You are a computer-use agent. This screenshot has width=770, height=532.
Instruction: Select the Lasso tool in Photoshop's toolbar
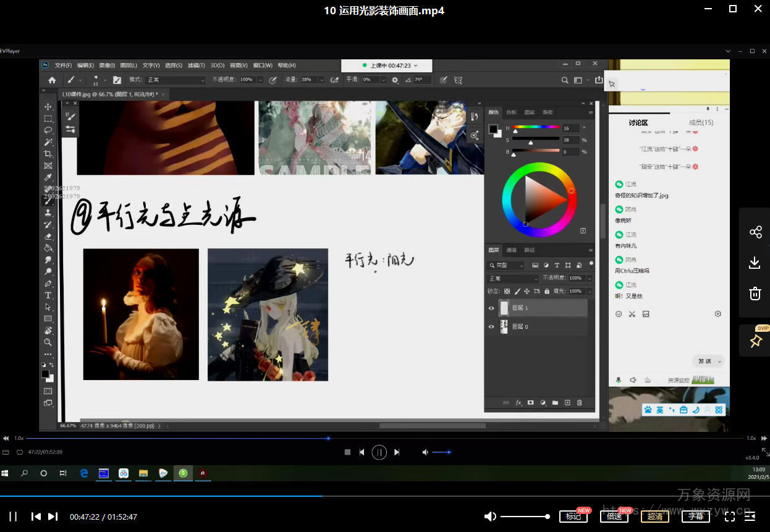click(48, 130)
